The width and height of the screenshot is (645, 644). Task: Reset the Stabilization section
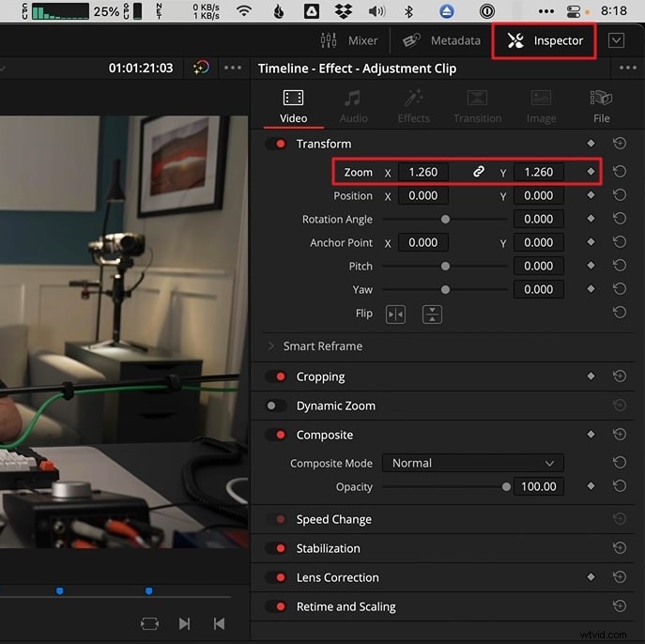pos(620,547)
